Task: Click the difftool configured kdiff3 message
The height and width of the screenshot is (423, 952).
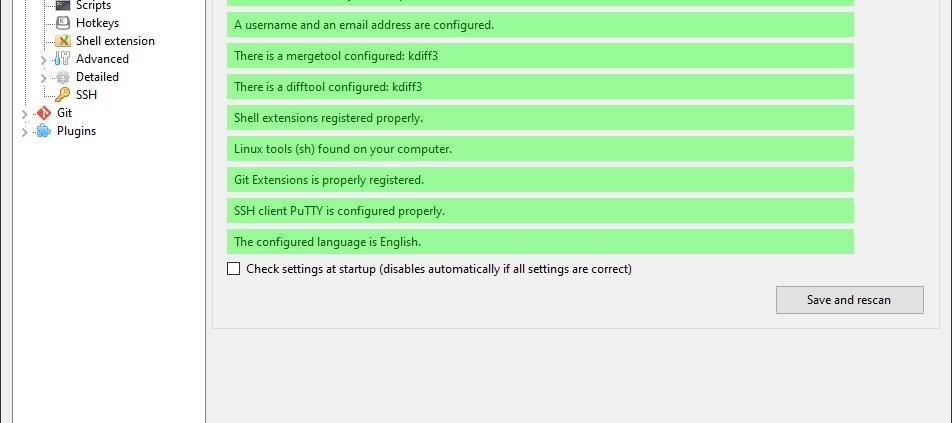Action: pos(540,87)
